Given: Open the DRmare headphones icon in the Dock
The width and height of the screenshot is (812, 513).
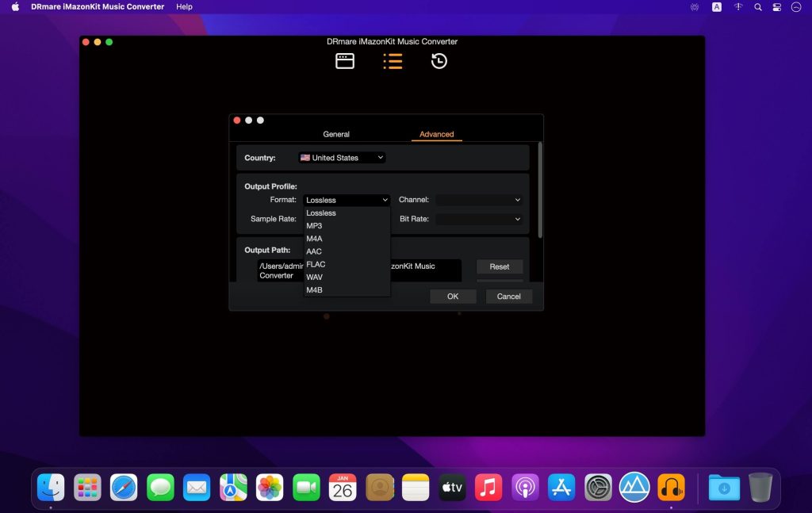Looking at the screenshot, I should point(671,487).
